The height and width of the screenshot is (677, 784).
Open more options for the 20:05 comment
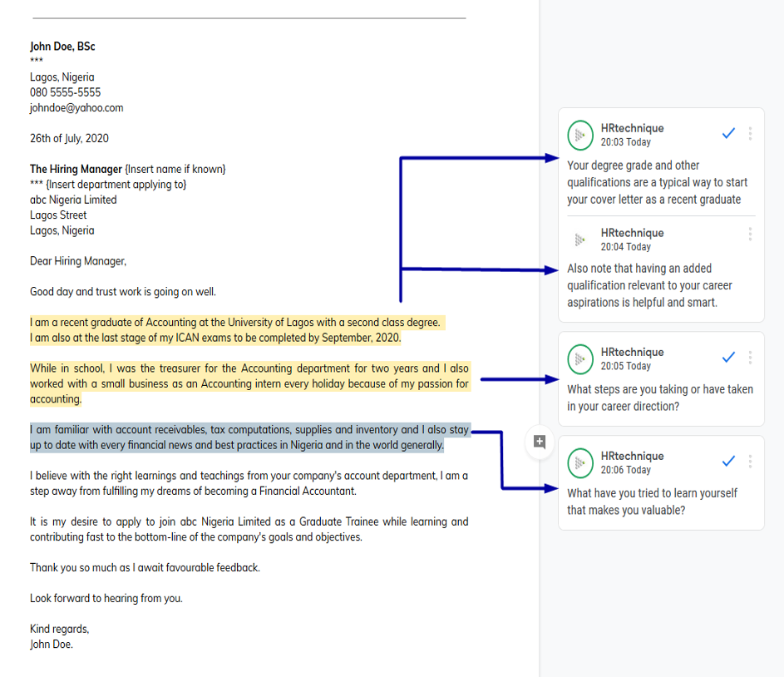750,357
